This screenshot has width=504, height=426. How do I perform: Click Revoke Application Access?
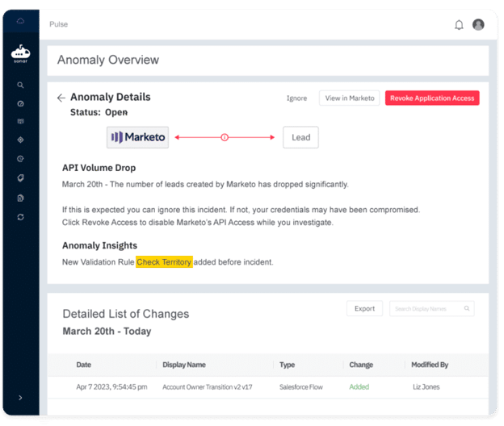pos(432,98)
